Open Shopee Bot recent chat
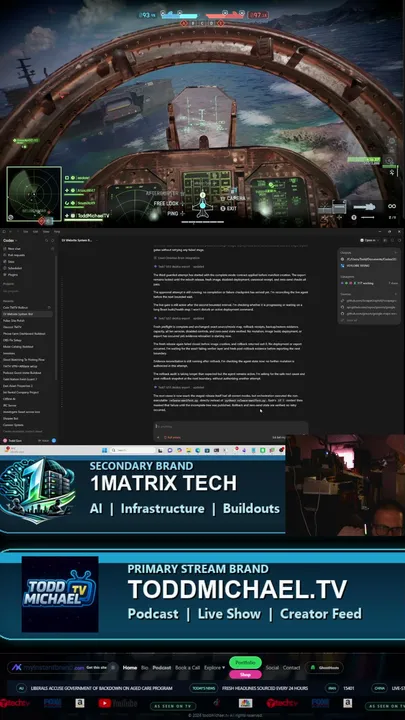The height and width of the screenshot is (720, 405). (x=11, y=418)
